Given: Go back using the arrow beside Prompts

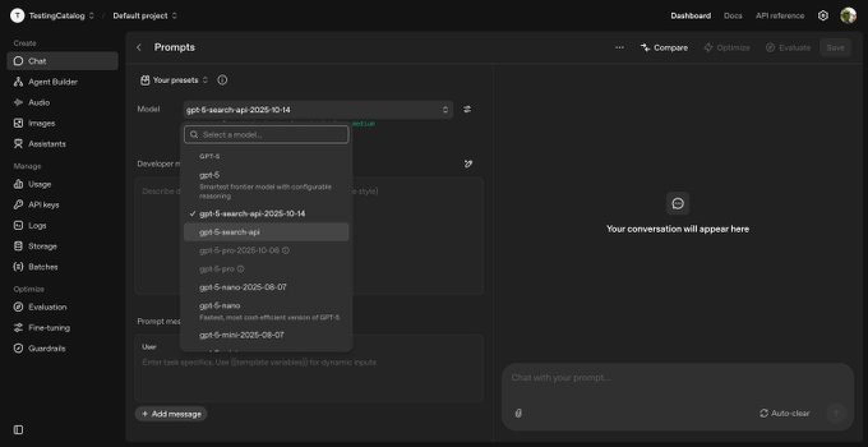Looking at the screenshot, I should 139,48.
